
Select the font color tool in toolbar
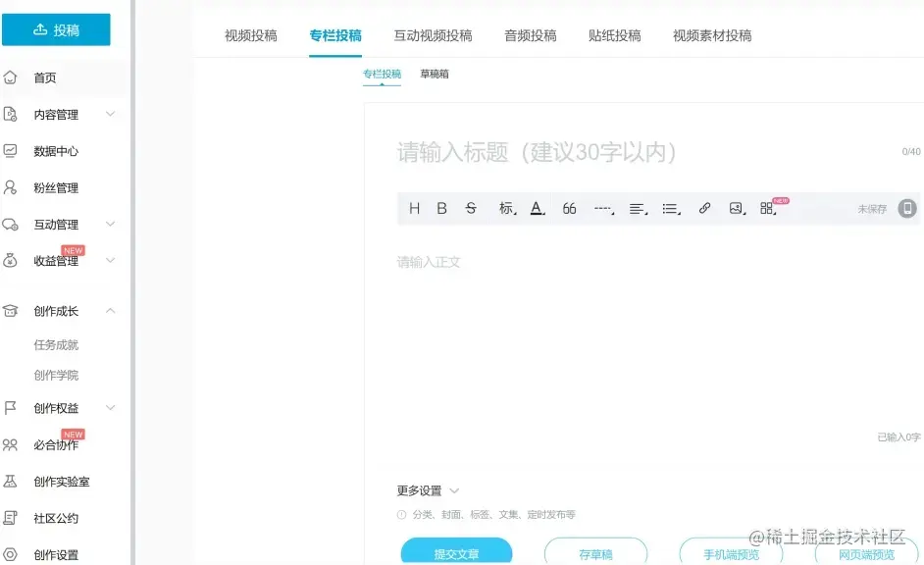536,208
